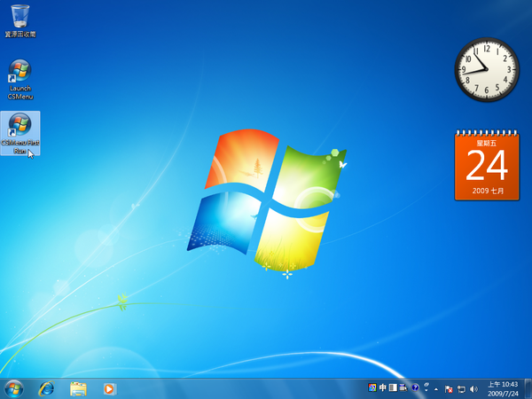
Task: Open Action Center flag notification
Action: pos(449,389)
